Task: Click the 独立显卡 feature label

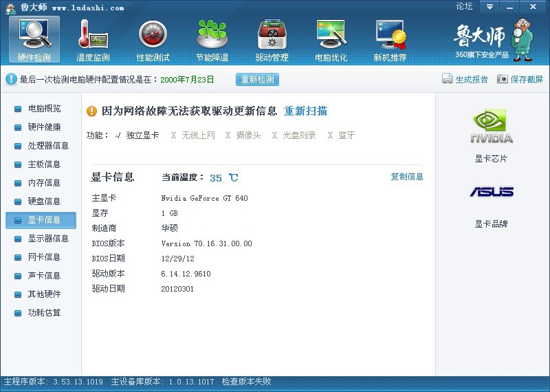Action: point(142,135)
